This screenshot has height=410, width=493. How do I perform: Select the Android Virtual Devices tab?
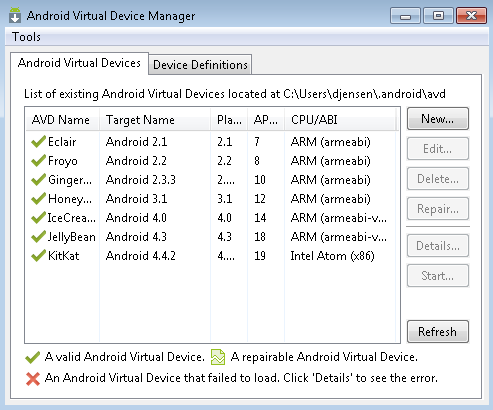79,63
